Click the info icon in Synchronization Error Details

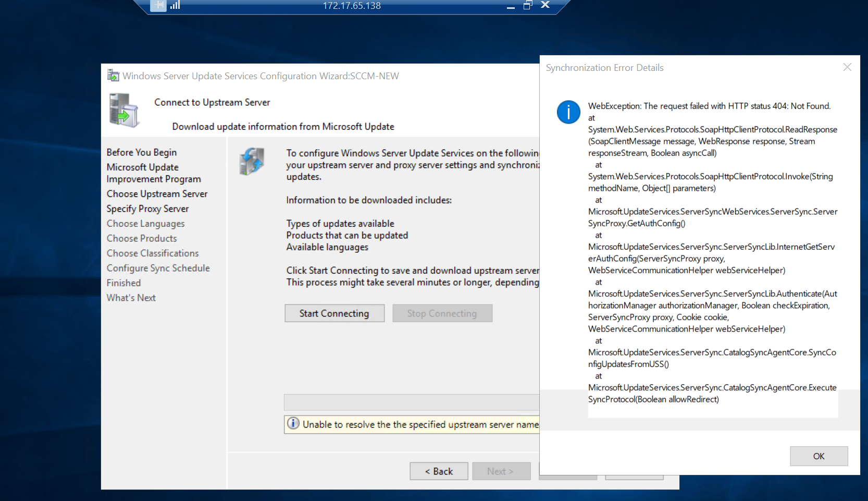(x=568, y=112)
